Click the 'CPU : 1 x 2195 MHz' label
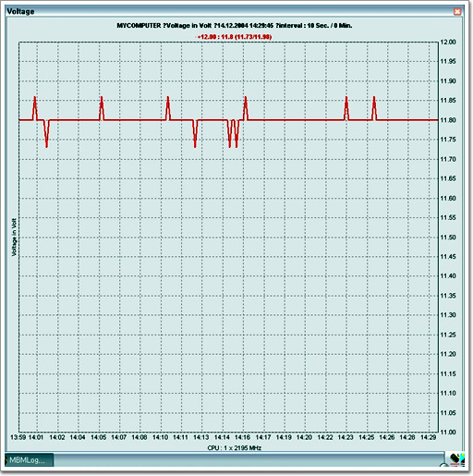 pyautogui.click(x=235, y=447)
